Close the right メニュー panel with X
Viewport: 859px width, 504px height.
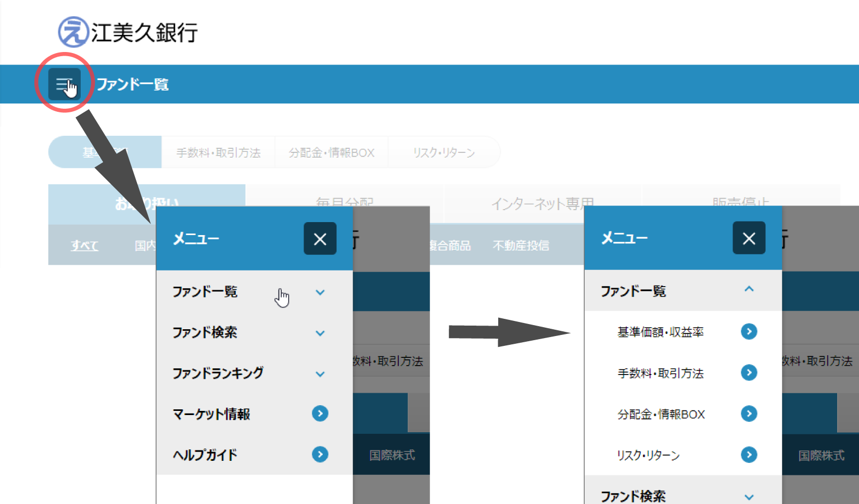[x=749, y=238]
